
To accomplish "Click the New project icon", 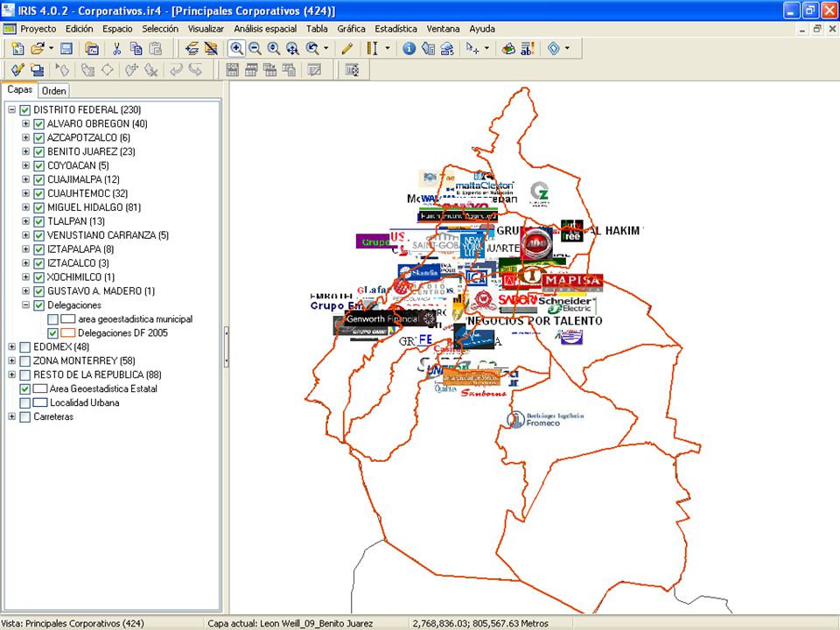I will coord(17,49).
